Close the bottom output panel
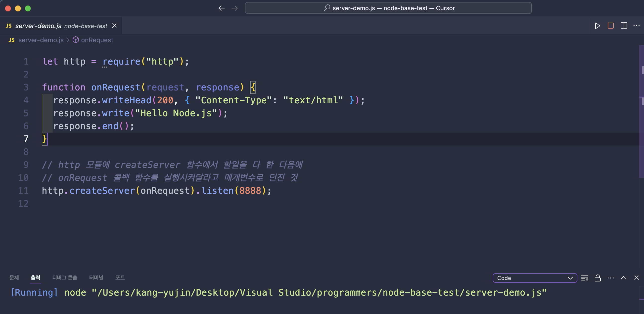 pos(636,278)
